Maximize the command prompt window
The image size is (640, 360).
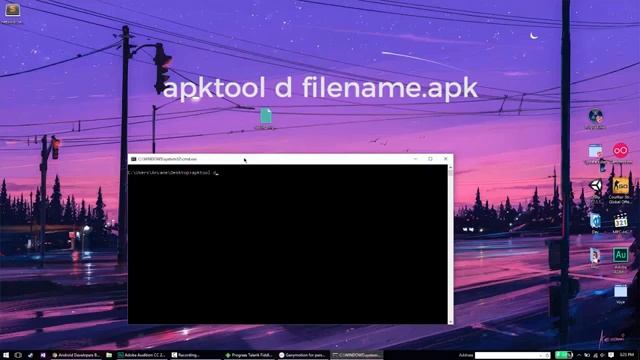(x=430, y=159)
